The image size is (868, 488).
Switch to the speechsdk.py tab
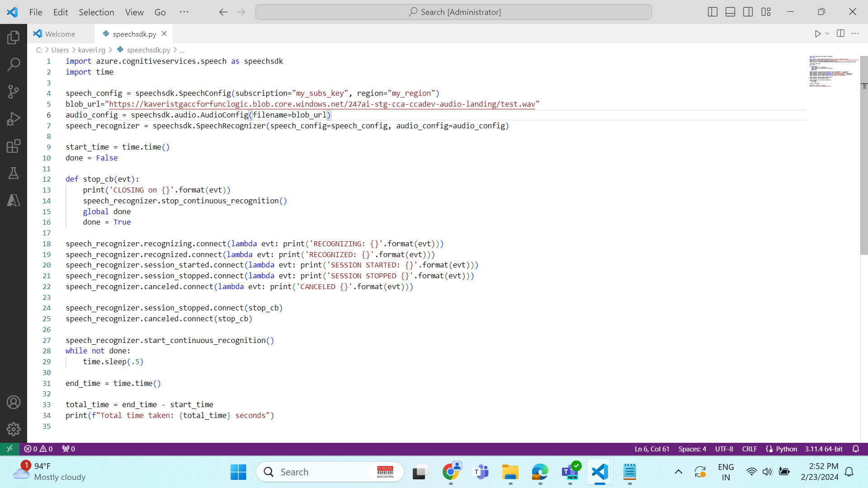134,34
